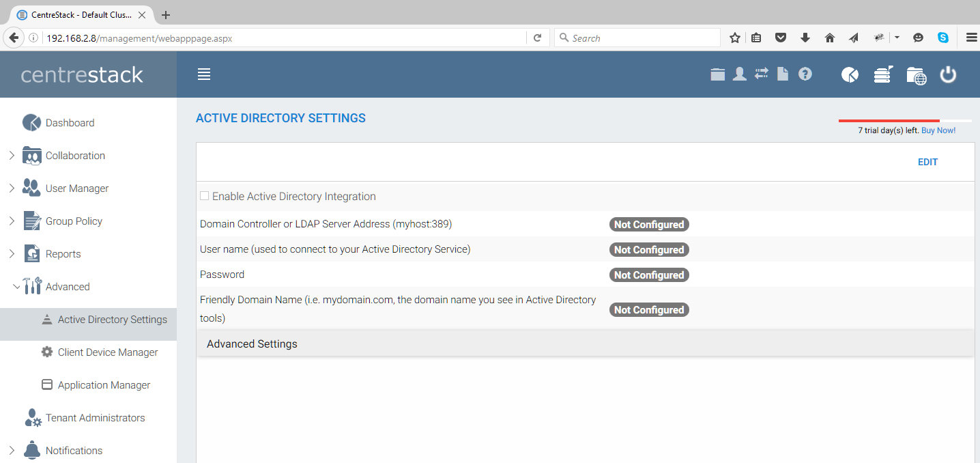Click the EDIT button
This screenshot has width=980, height=463.
927,162
